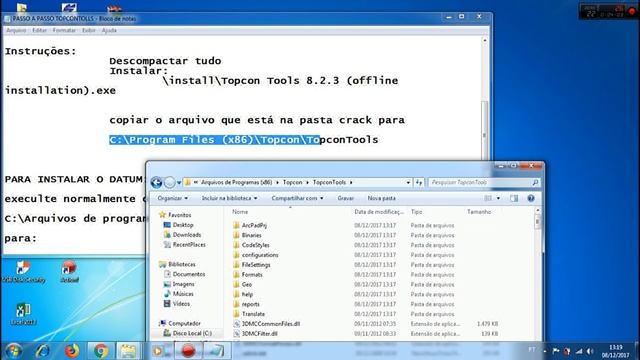Open the volume speaker tray icon
640x360 pixels.
(590, 351)
